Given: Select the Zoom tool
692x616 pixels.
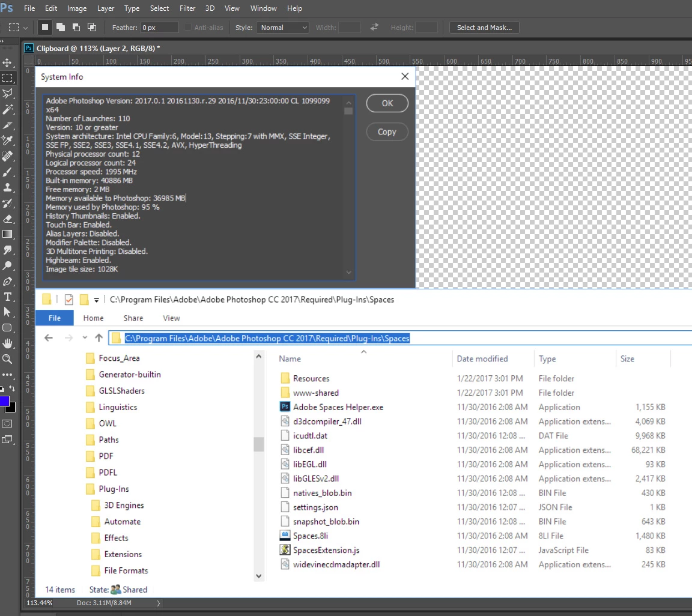Looking at the screenshot, I should (7, 359).
